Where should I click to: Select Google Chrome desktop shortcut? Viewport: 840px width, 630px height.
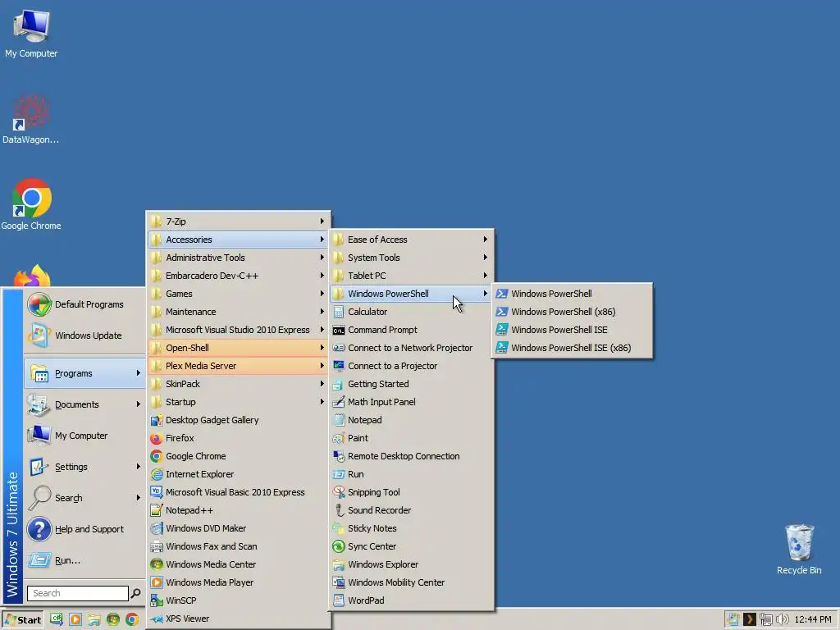[31, 204]
